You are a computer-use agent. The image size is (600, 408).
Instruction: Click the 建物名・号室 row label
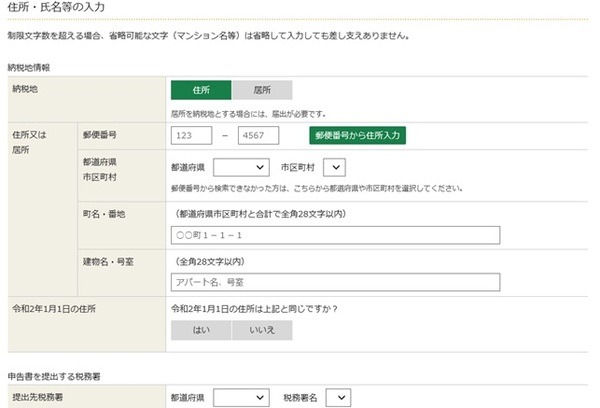(x=108, y=262)
